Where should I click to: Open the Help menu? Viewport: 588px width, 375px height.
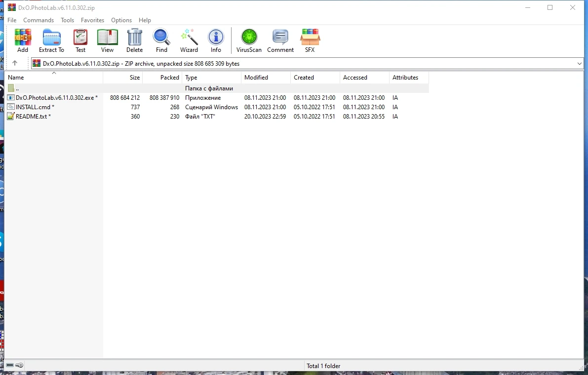pyautogui.click(x=145, y=20)
